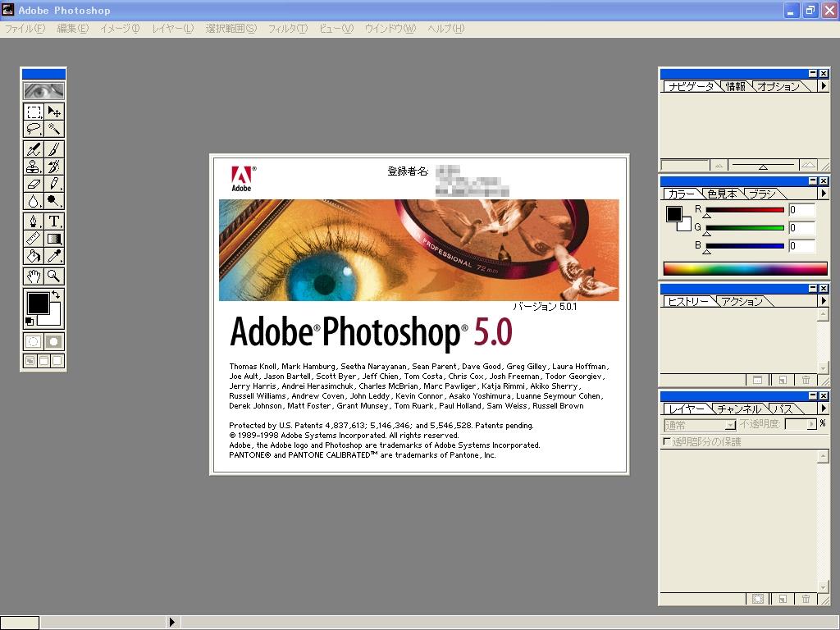Select the Eyedropper tool
The height and width of the screenshot is (630, 840).
[53, 256]
